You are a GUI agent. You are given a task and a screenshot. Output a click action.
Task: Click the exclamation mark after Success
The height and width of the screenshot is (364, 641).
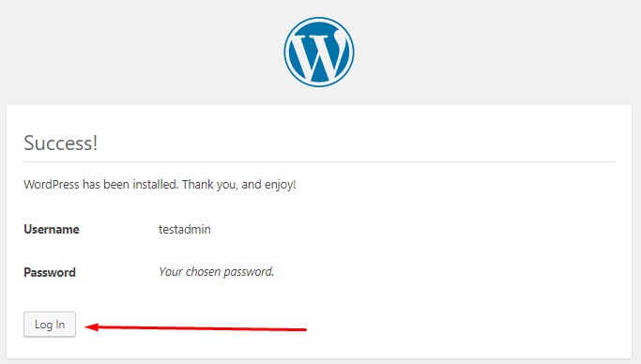tap(95, 143)
